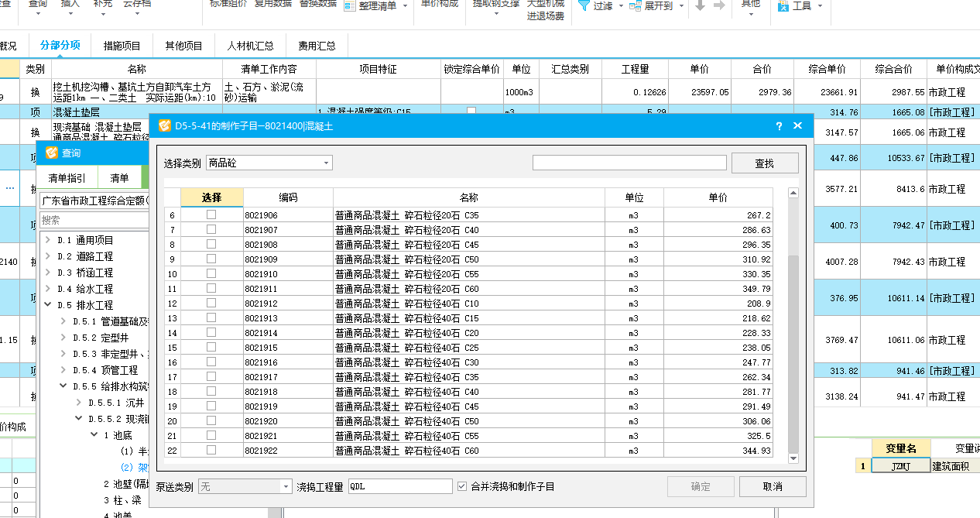Click the 选择 column header
This screenshot has height=518, width=980.
tap(211, 197)
